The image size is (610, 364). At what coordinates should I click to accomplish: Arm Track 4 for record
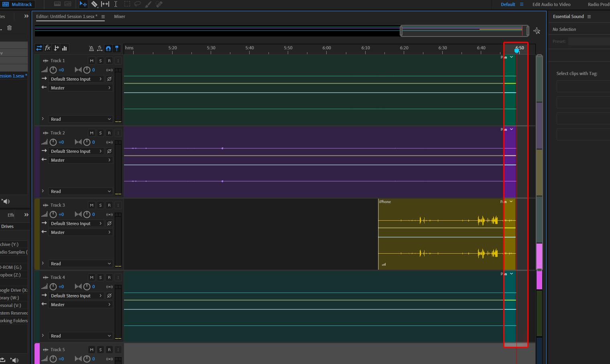[x=109, y=277]
